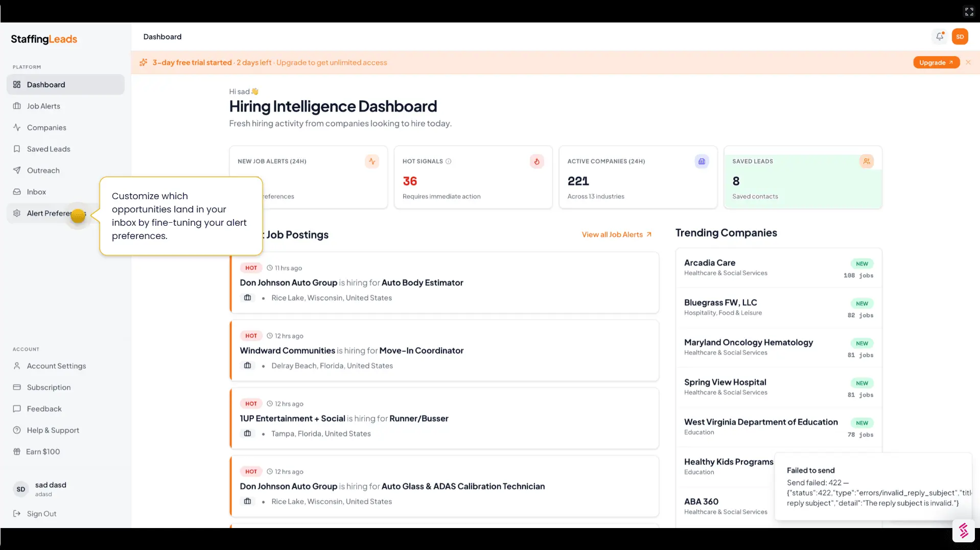Open West Virginia Department of Education
The image size is (980, 550).
coord(779,427)
